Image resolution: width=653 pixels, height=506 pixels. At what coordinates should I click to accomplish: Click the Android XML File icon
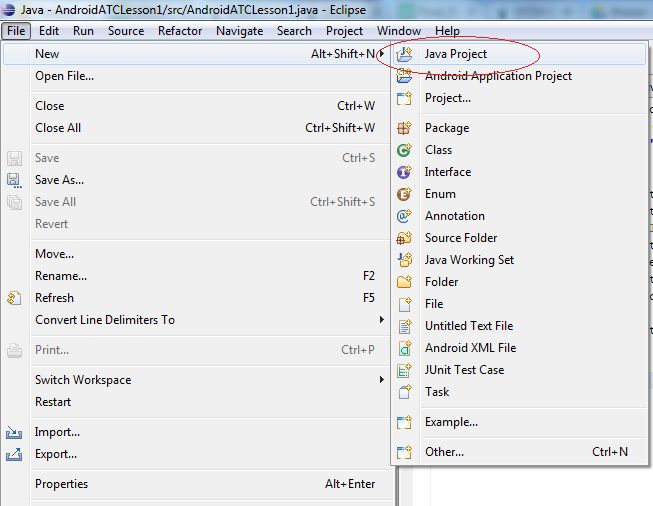(404, 348)
